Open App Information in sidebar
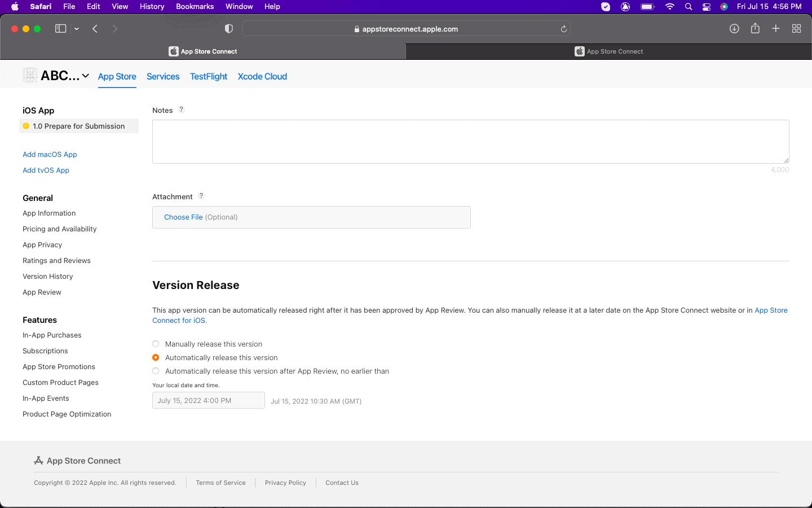Screen dimensions: 812x508 [49, 213]
